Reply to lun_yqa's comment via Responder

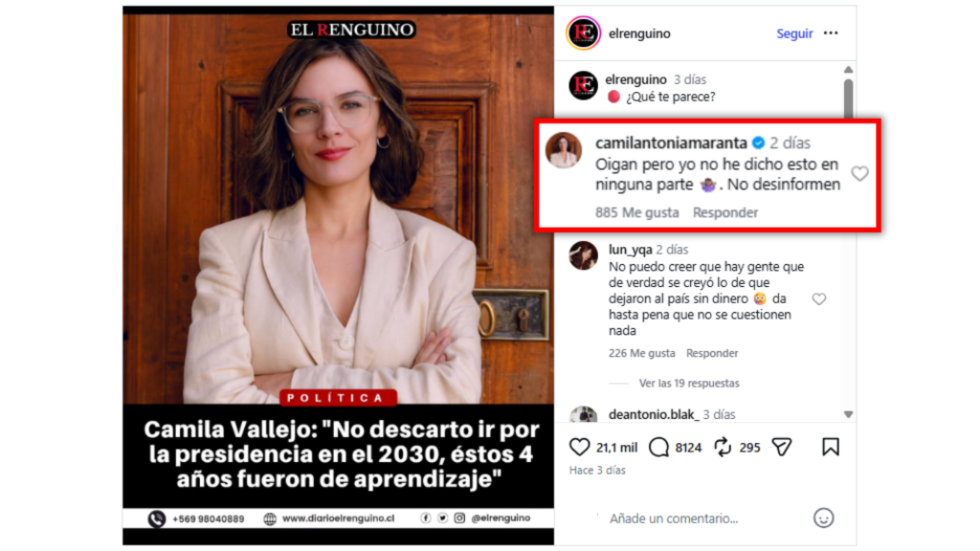pyautogui.click(x=712, y=353)
